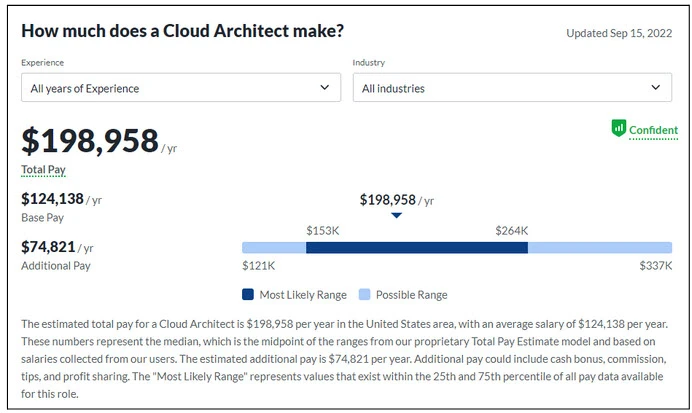Click the Possible Range legend swatch
Image resolution: width=692 pixels, height=413 pixels.
[x=364, y=295]
